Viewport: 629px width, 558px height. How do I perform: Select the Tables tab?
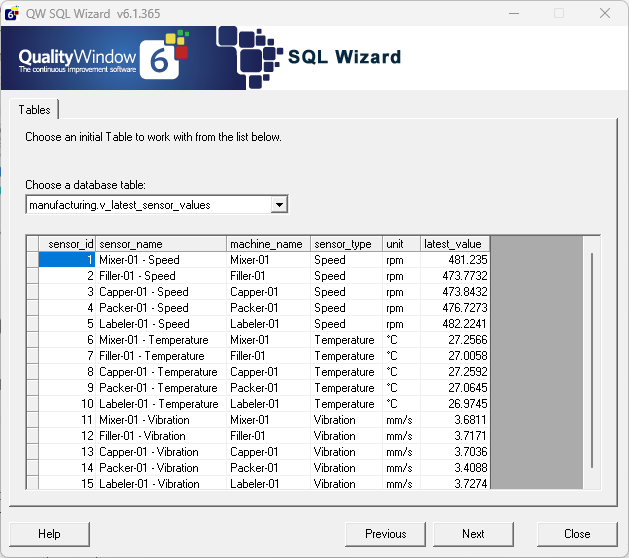pyautogui.click(x=34, y=110)
